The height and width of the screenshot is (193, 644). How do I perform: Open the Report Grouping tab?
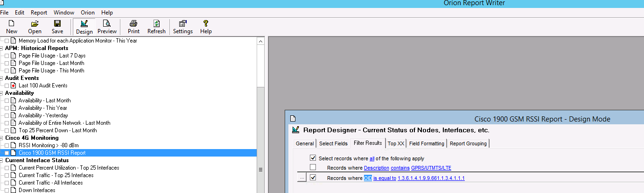[x=468, y=143]
